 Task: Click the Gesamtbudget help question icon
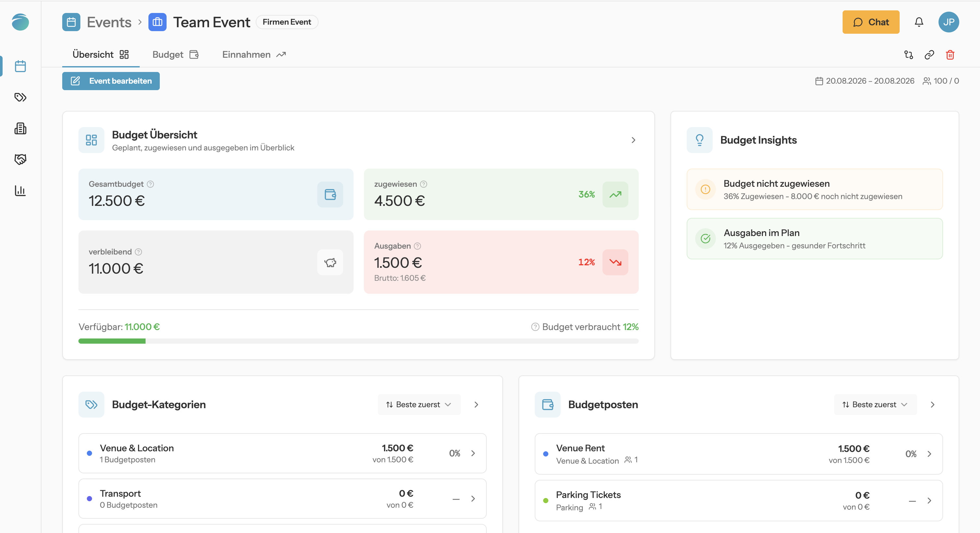[151, 184]
